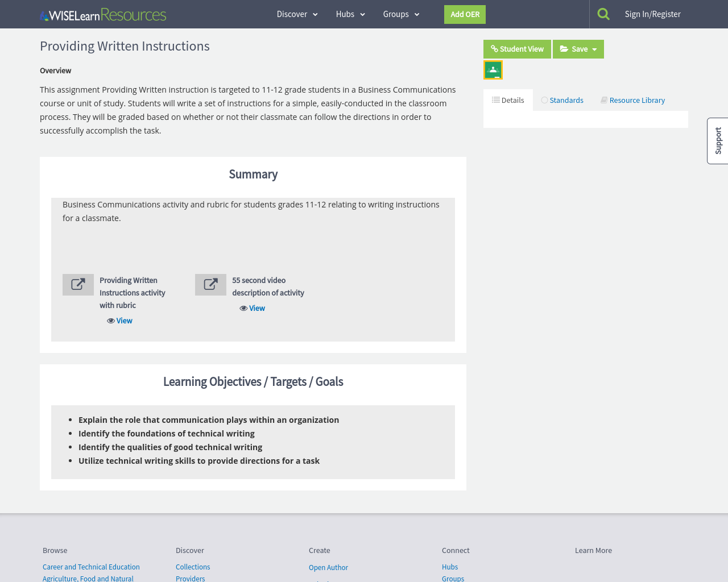Click the external link icon for Providing Written Instructions activity
728x582 pixels.
pyautogui.click(x=78, y=285)
